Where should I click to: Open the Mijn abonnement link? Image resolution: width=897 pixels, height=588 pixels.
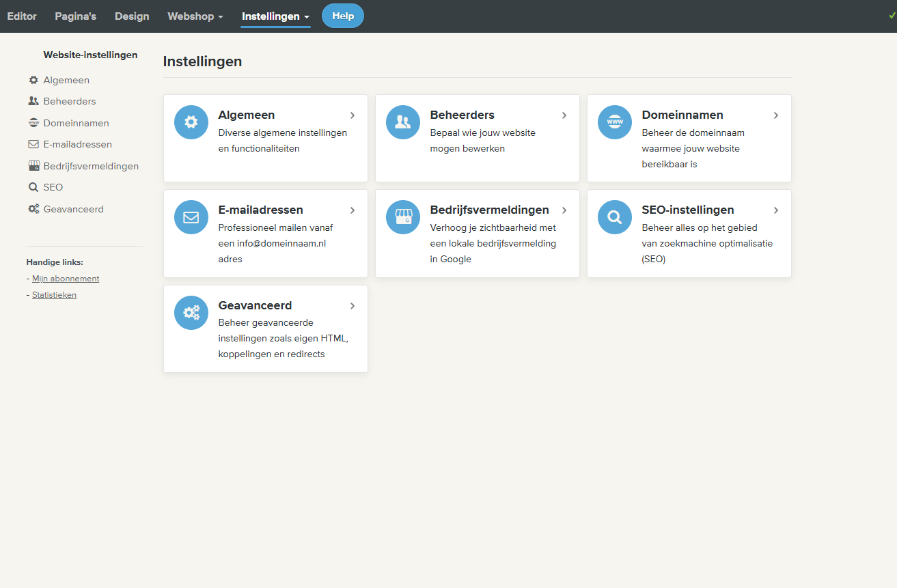point(66,279)
